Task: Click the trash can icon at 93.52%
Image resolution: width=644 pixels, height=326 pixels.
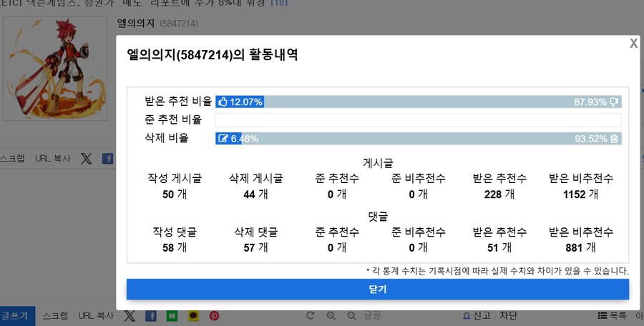Action: click(x=614, y=139)
